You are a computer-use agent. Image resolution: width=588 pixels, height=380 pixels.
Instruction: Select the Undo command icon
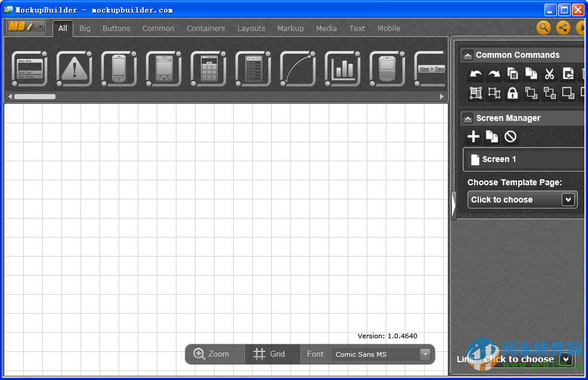click(x=475, y=73)
